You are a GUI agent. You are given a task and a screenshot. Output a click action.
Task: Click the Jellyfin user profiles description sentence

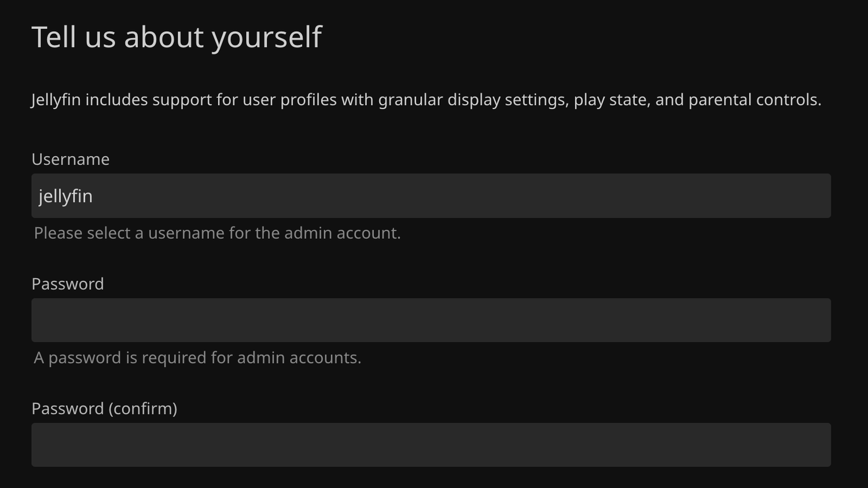426,100
